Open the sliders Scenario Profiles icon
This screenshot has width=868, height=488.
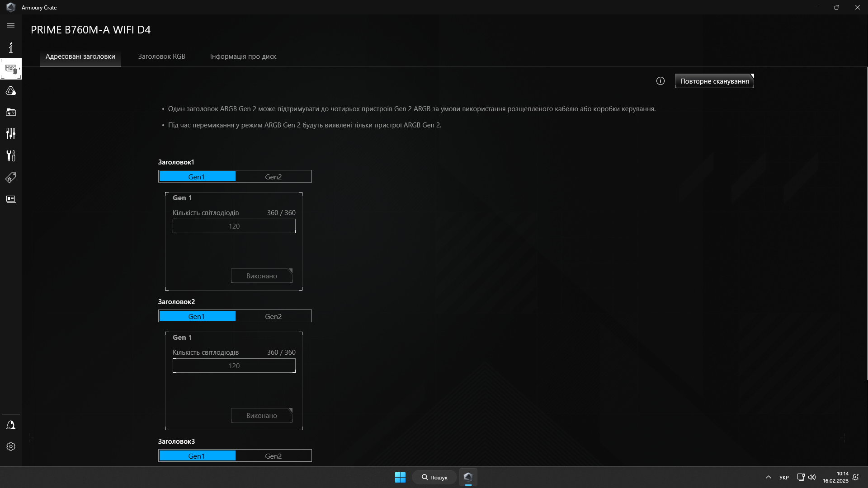pyautogui.click(x=11, y=134)
